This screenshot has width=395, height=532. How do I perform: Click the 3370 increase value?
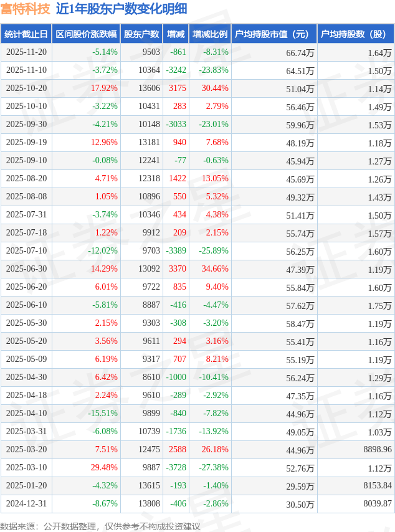point(177,269)
